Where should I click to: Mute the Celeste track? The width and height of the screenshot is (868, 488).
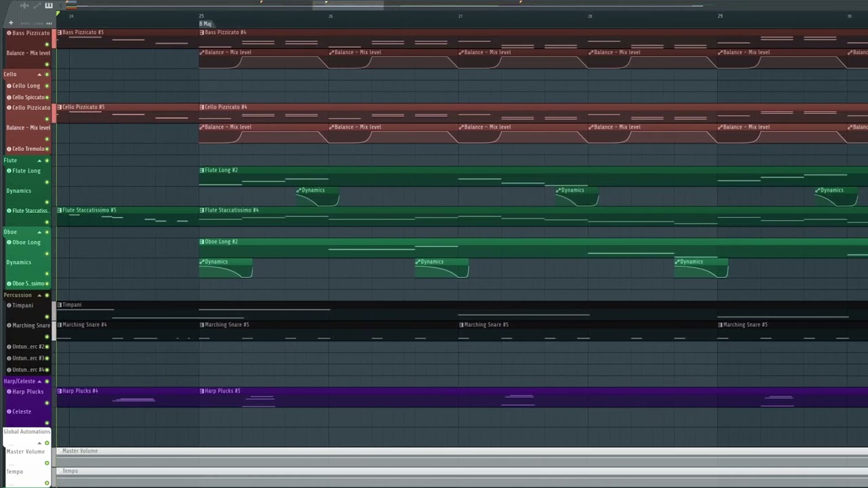pos(47,423)
